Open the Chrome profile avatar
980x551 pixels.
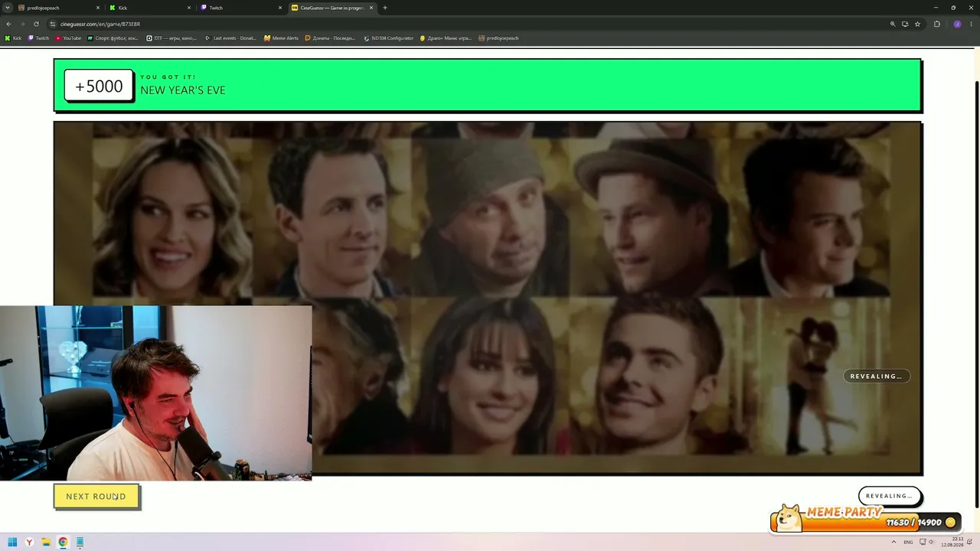click(957, 24)
